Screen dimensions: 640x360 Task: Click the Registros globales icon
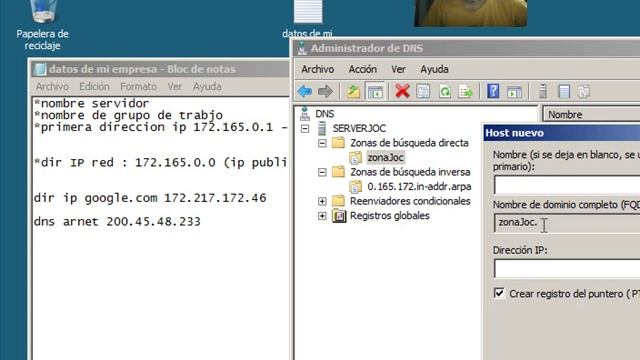(339, 216)
